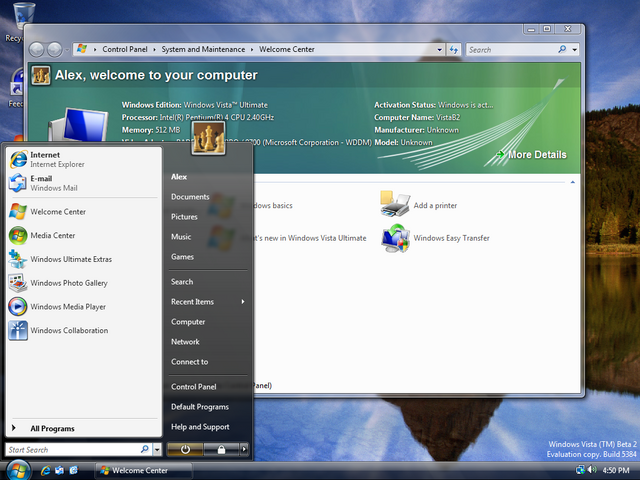Open Music from Start menu

[x=181, y=237]
